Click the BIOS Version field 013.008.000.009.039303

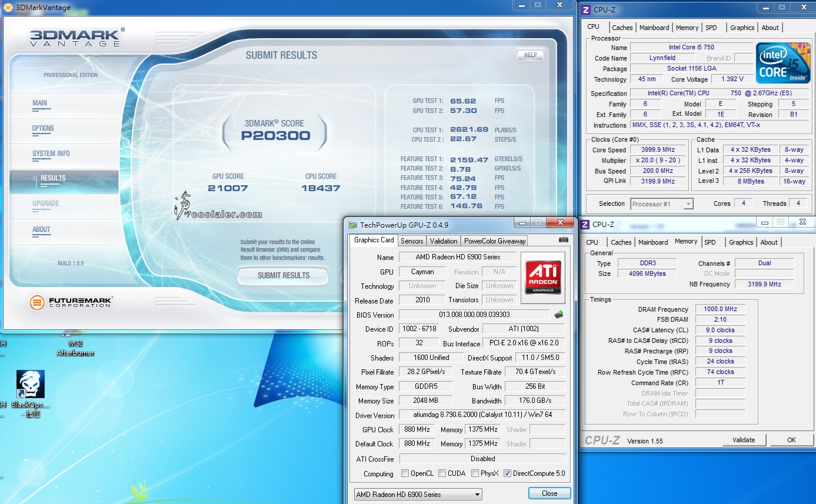[474, 315]
